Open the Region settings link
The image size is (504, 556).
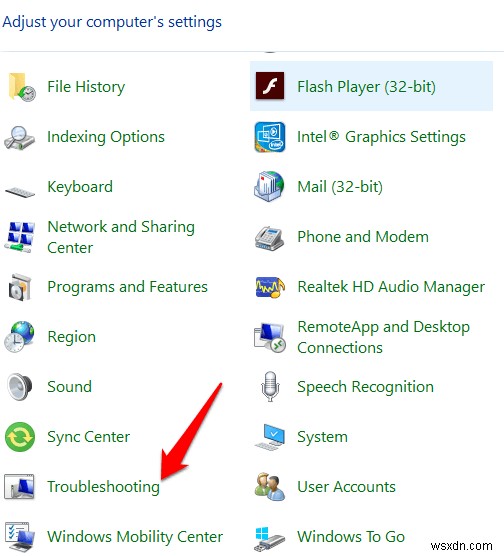72,337
